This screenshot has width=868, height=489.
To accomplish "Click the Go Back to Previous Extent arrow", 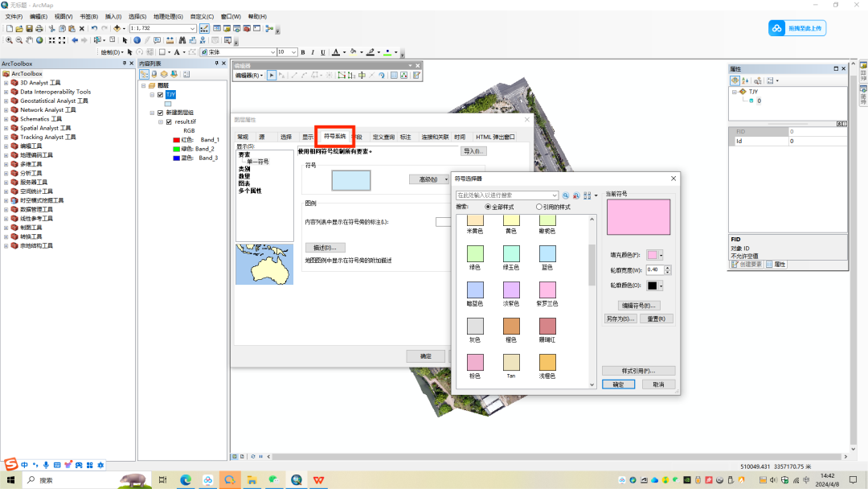I will click(x=75, y=40).
